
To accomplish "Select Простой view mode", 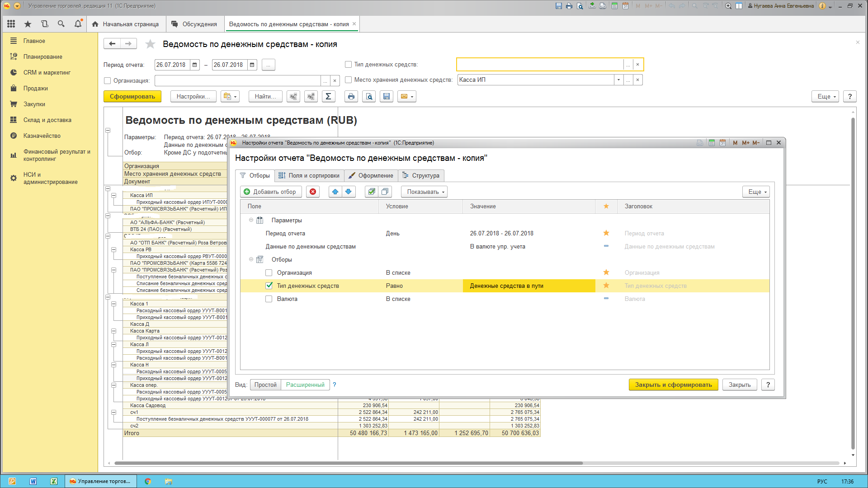I will (x=265, y=385).
